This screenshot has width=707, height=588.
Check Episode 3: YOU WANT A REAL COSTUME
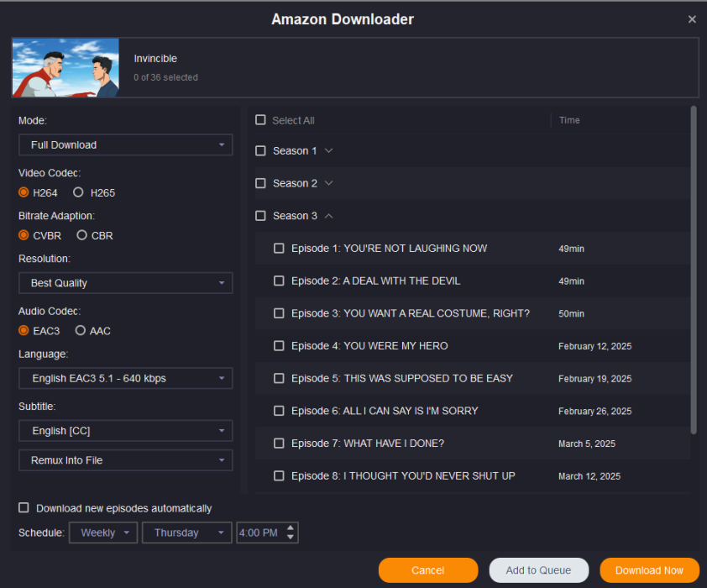(x=279, y=313)
